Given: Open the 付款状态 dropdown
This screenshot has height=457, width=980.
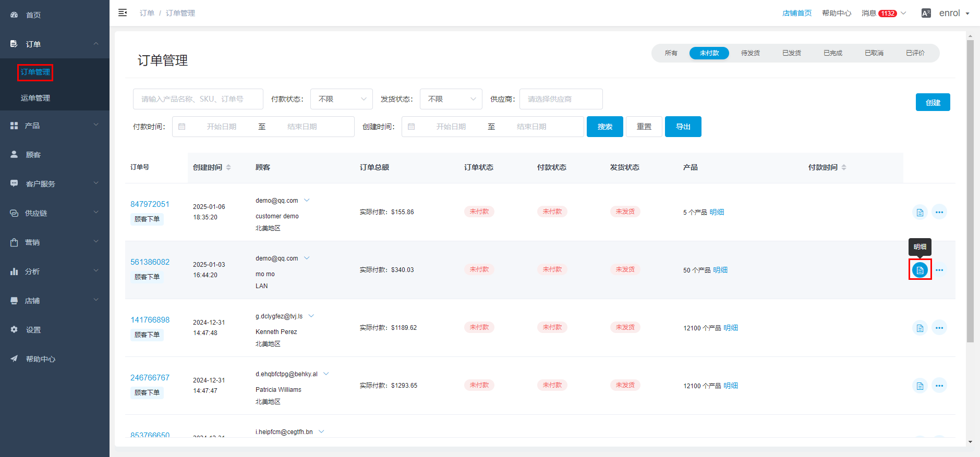Looking at the screenshot, I should coord(342,99).
